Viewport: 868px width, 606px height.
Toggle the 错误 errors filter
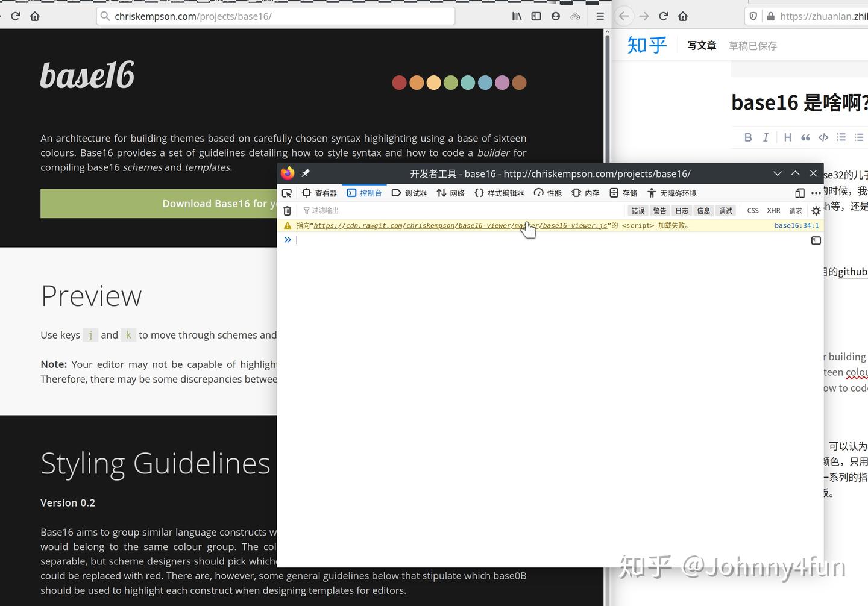638,210
